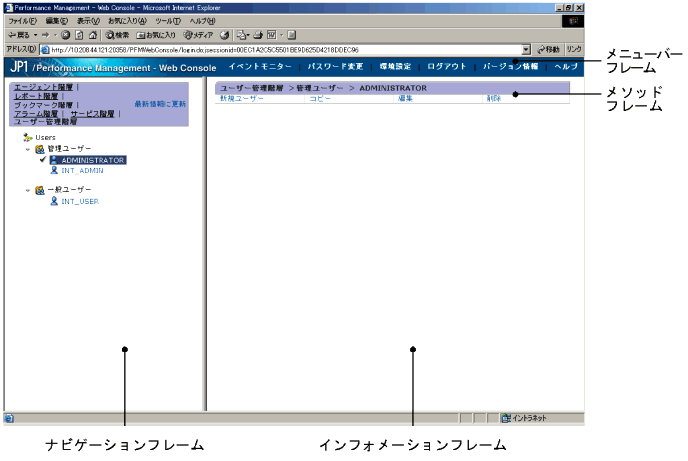Click the W edit-page toolbar icon

[272, 35]
